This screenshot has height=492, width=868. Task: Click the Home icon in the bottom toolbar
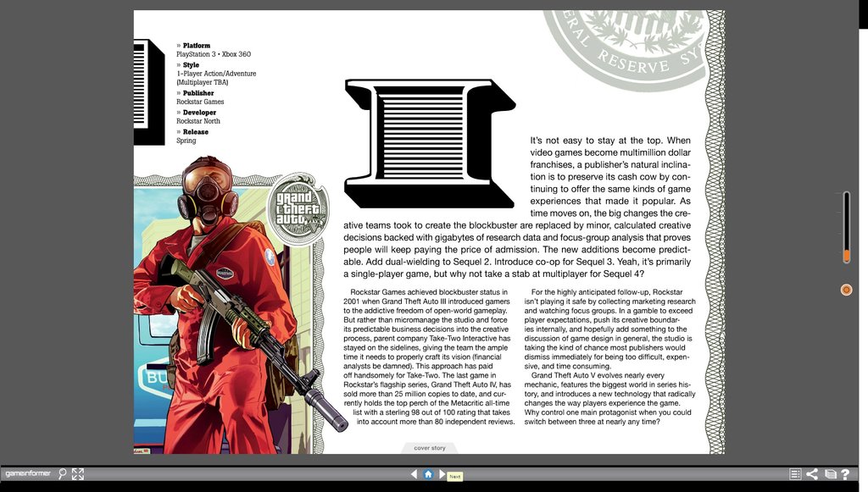(428, 474)
